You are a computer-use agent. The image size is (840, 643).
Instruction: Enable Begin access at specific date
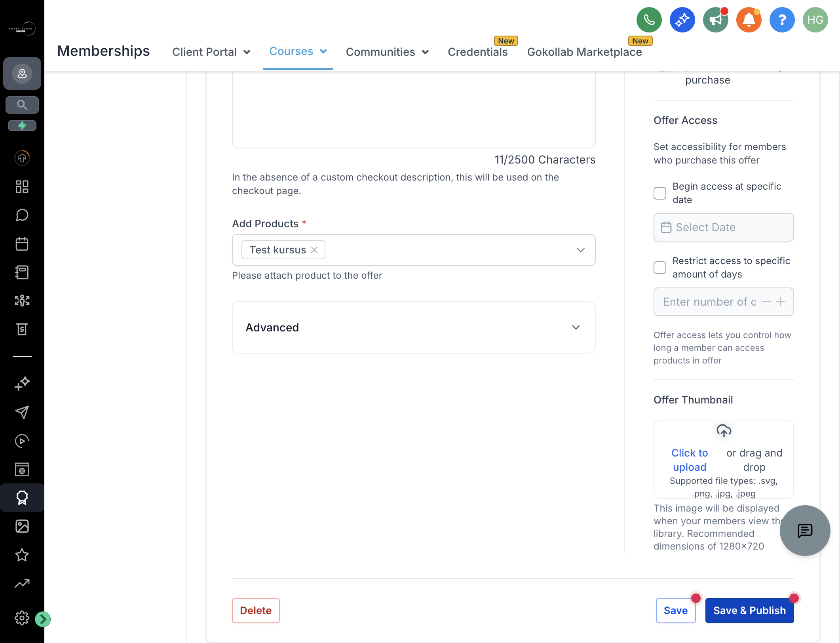click(x=660, y=193)
